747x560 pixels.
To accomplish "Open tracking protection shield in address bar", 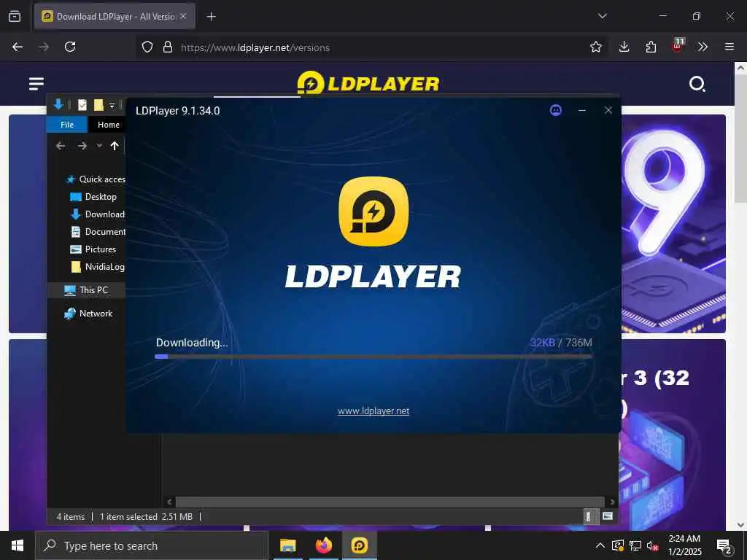I will click(x=147, y=47).
